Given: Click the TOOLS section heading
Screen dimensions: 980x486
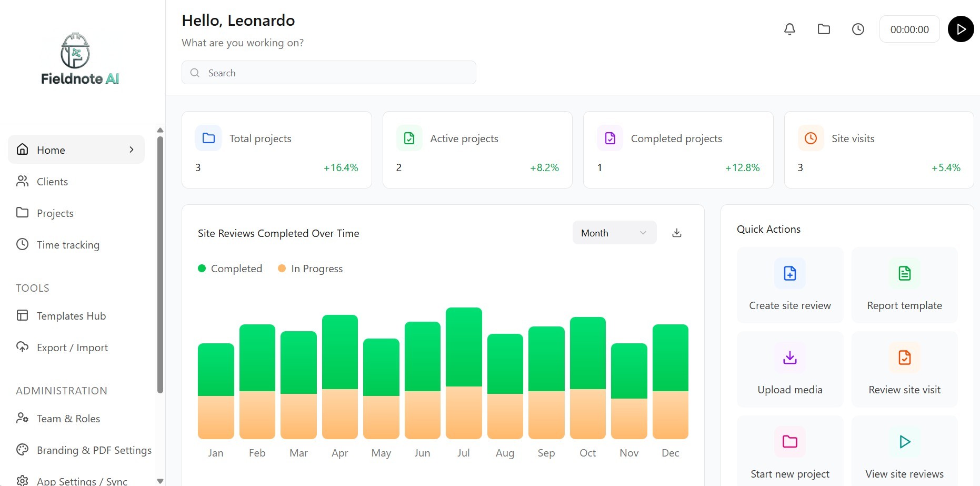Looking at the screenshot, I should tap(33, 288).
